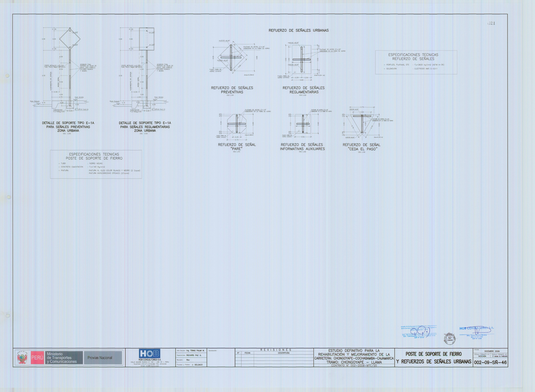Click 'Ministerio de Transportes y Comunicaciones' text
Image resolution: width=535 pixels, height=392 pixels.
[62, 358]
